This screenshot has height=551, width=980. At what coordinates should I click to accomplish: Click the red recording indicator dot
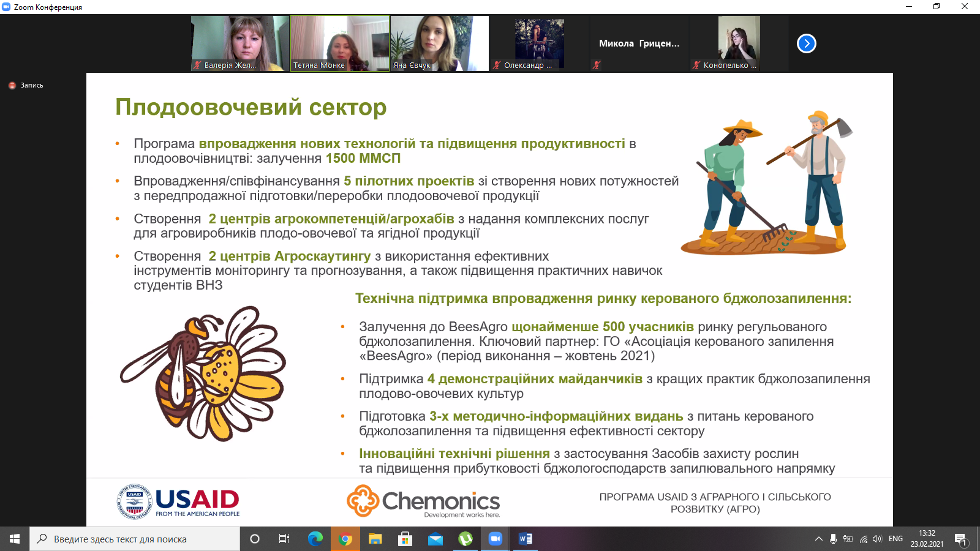pos(12,86)
